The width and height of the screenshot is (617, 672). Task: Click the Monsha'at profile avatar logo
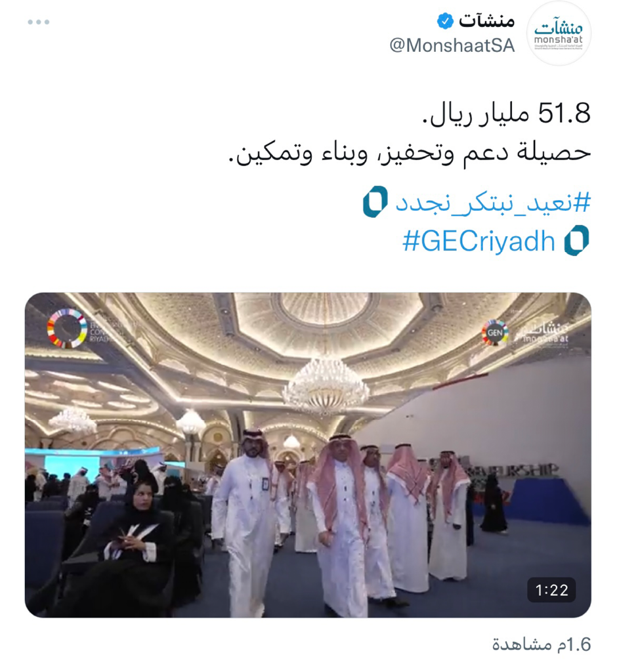coord(559,33)
